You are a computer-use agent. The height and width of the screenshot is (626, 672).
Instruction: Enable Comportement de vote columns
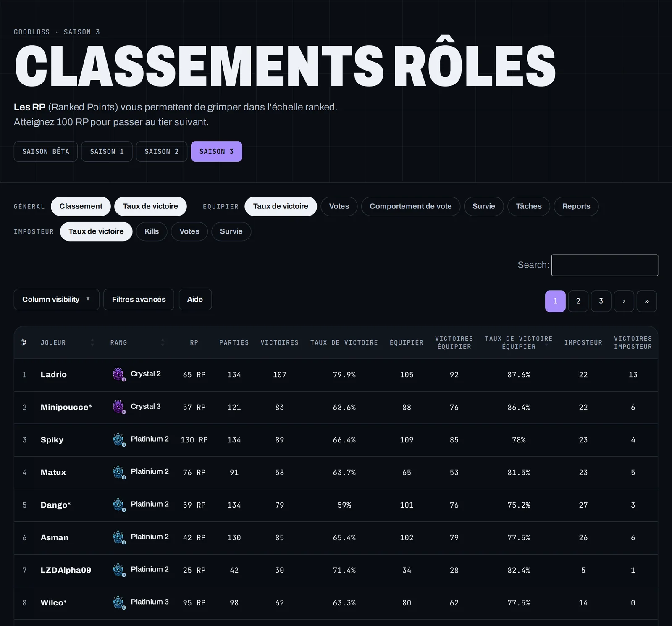click(411, 206)
